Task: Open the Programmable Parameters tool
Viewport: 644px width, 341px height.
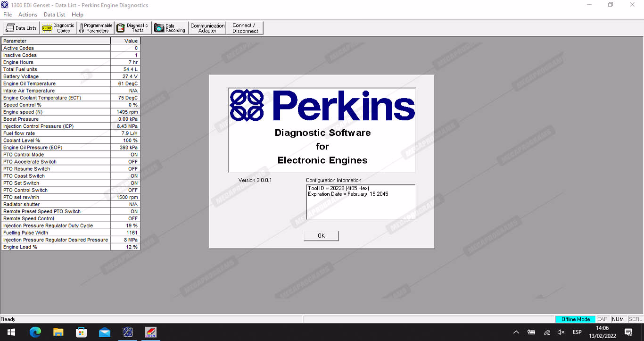Action: (x=96, y=28)
